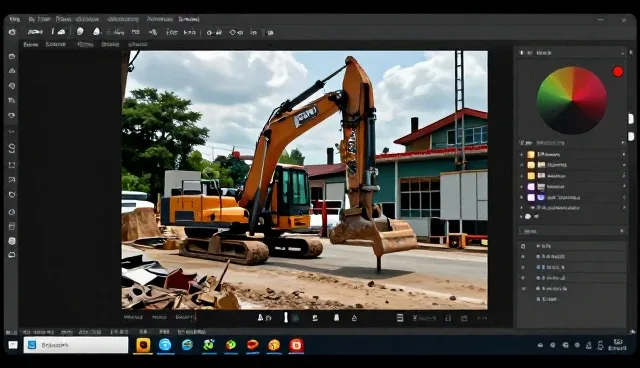Screen dimensions: 640x368
Task: Select the first yellow folder layer row
Action: (x=572, y=154)
